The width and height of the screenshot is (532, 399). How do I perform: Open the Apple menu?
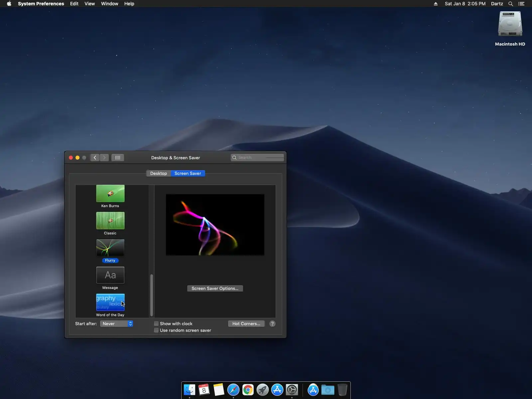click(x=9, y=4)
